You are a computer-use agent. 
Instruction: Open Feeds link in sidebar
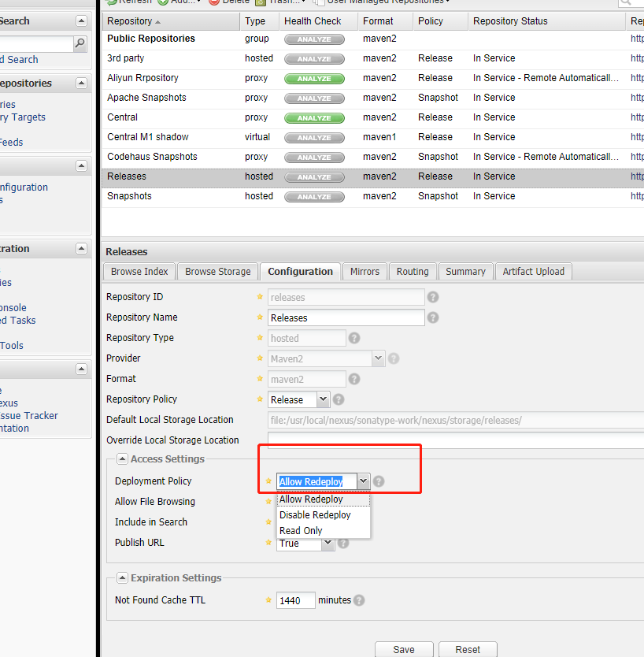coord(11,143)
